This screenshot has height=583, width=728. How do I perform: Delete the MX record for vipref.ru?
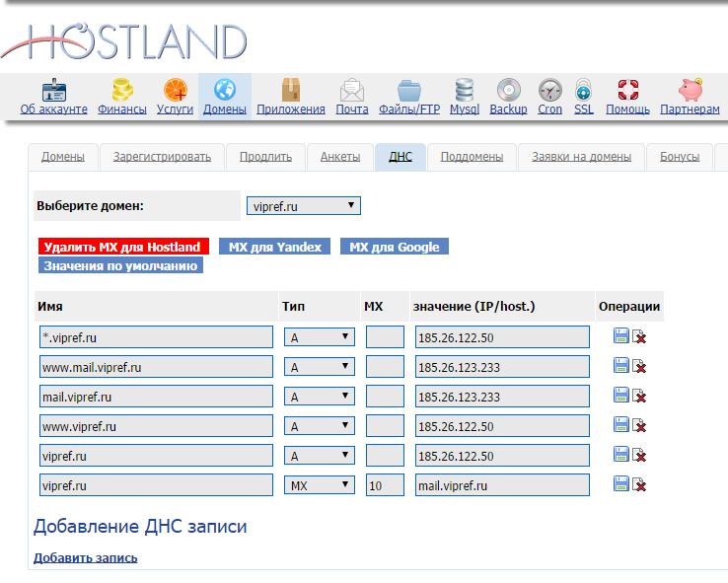click(x=639, y=485)
